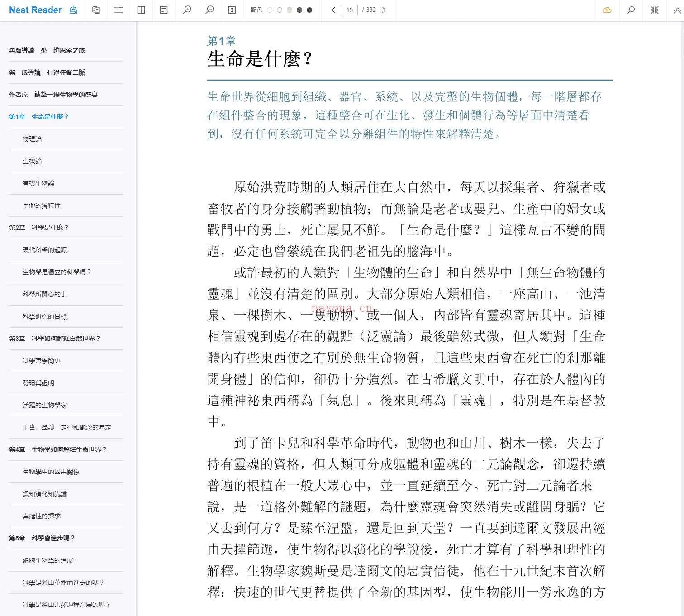Open the grid layout view icon

point(141,10)
